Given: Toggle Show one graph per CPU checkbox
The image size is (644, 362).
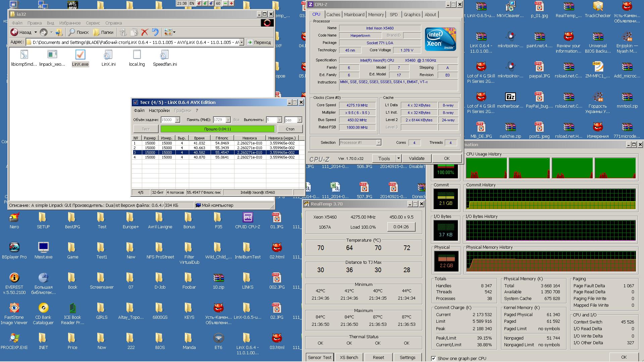Looking at the screenshot, I should [x=434, y=358].
